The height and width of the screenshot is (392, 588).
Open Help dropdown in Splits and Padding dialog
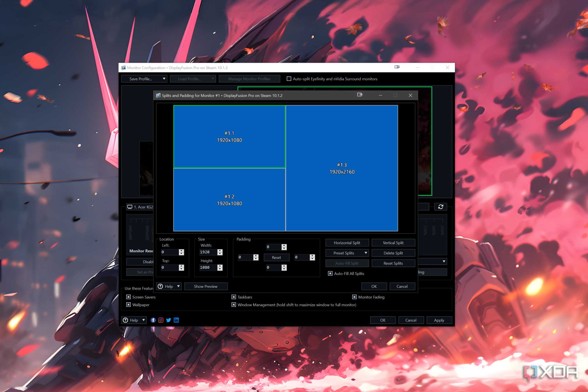pos(169,286)
